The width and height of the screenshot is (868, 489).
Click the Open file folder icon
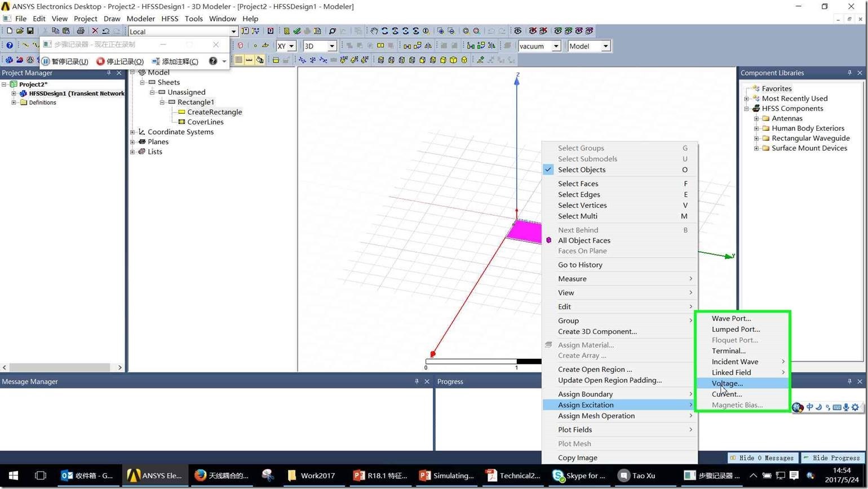20,31
